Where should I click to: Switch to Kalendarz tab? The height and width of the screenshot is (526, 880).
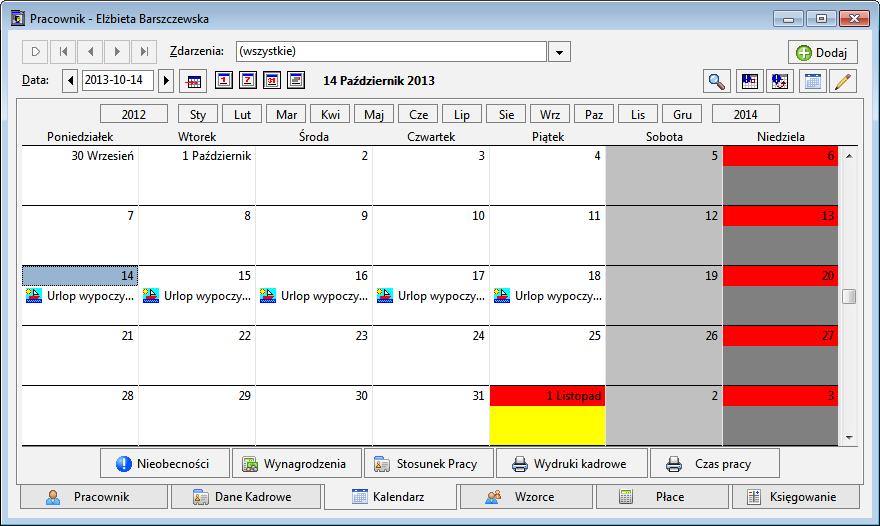pyautogui.click(x=391, y=496)
